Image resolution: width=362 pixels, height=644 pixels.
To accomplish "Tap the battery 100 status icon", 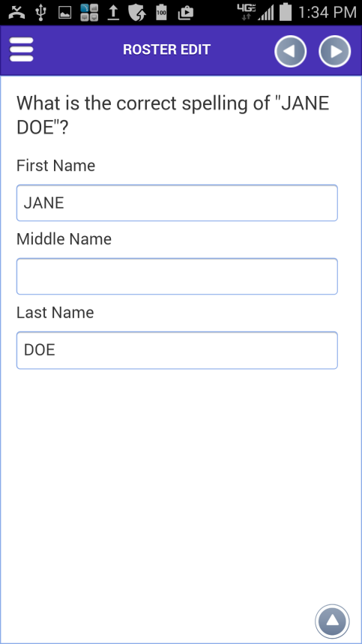I will (x=161, y=12).
